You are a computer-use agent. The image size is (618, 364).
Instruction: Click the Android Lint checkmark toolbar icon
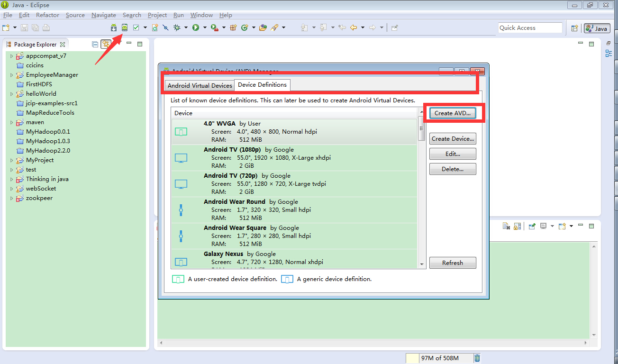[136, 27]
